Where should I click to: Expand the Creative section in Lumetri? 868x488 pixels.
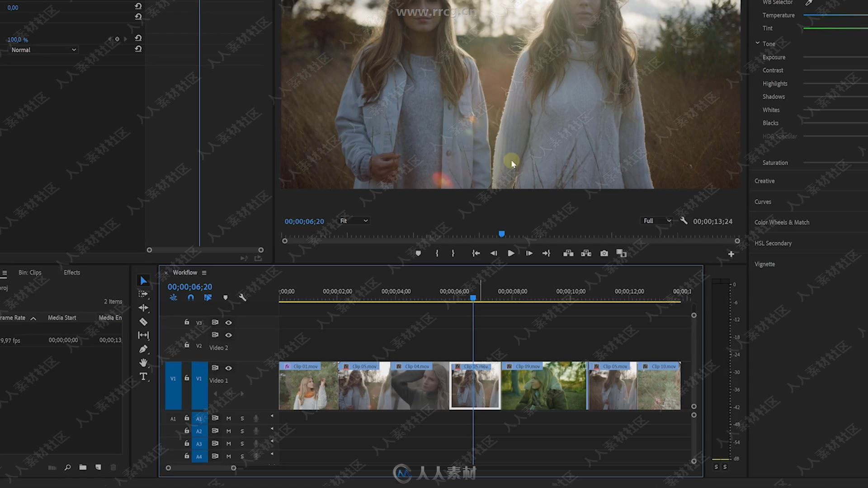pos(765,181)
